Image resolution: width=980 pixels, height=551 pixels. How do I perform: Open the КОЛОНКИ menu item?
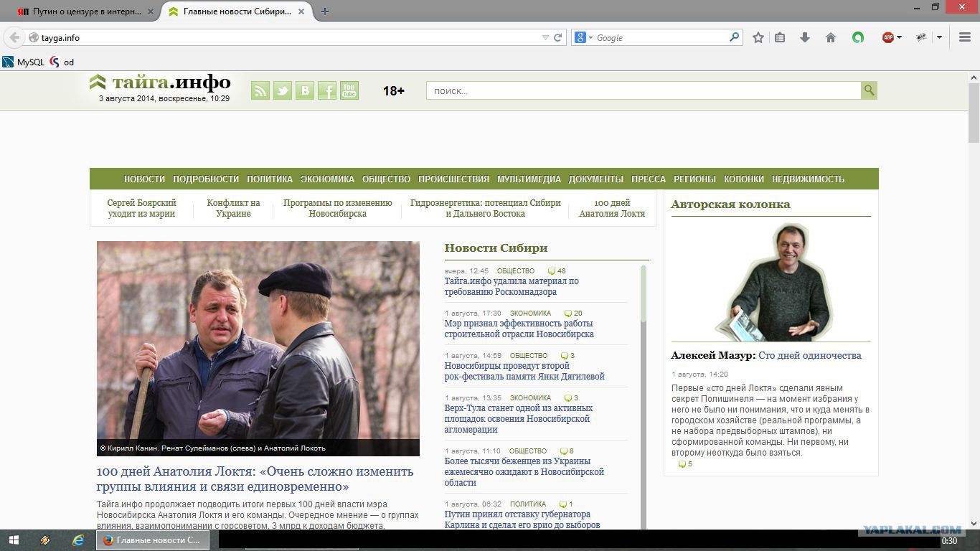744,179
